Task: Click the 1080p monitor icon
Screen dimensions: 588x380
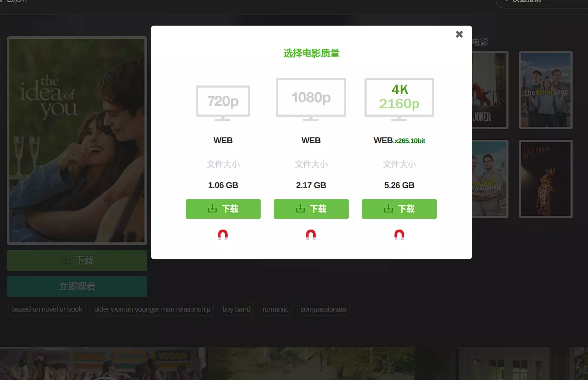Action: 311,98
